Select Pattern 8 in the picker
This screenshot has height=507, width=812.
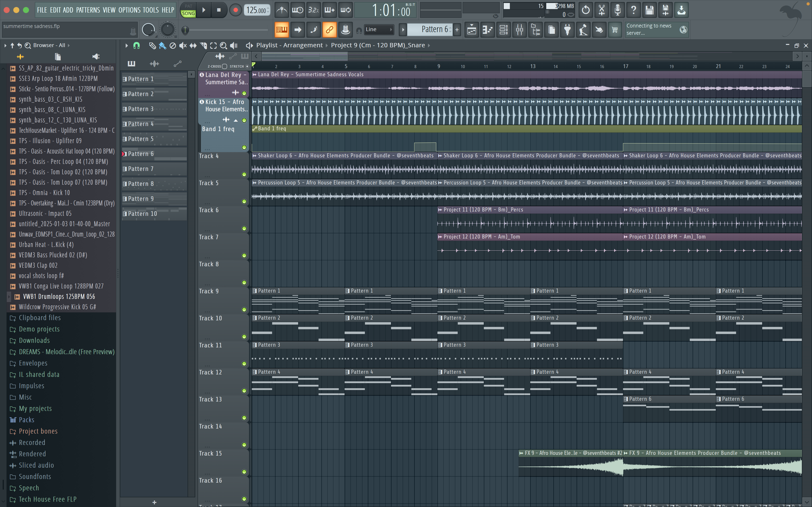[x=141, y=184]
